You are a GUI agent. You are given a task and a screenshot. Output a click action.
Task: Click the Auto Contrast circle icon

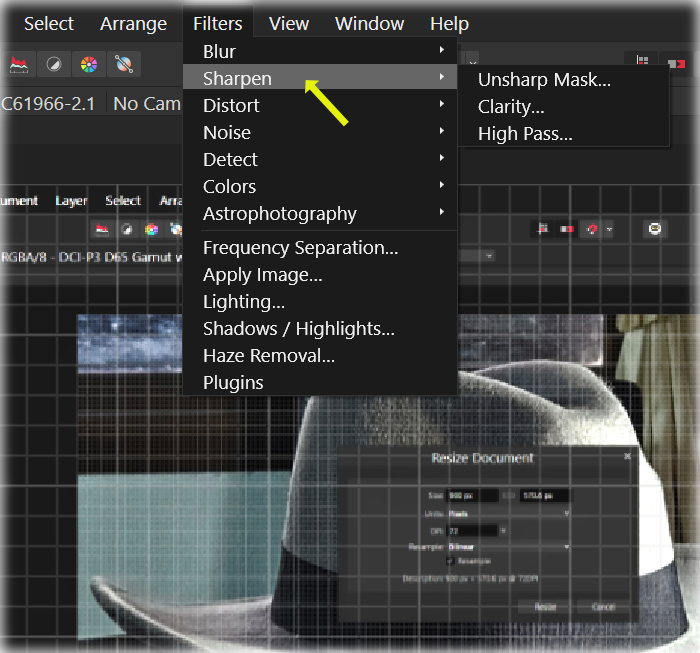[54, 65]
